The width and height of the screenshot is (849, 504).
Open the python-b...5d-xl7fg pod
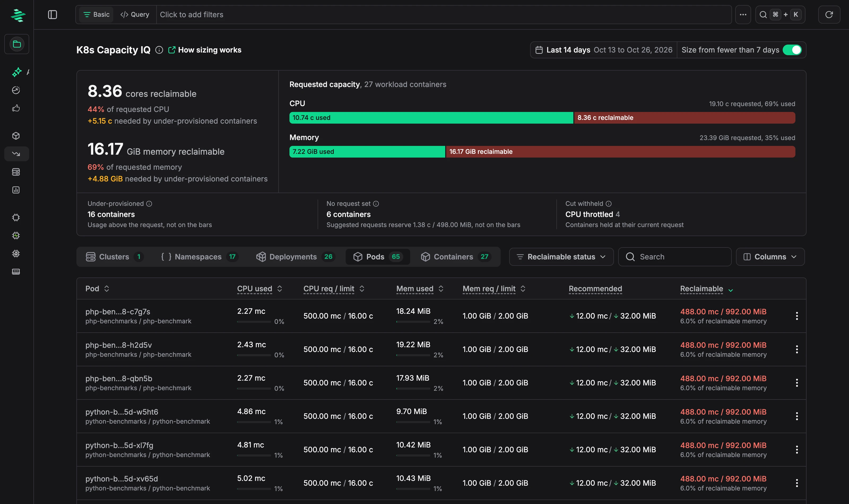coord(119,445)
